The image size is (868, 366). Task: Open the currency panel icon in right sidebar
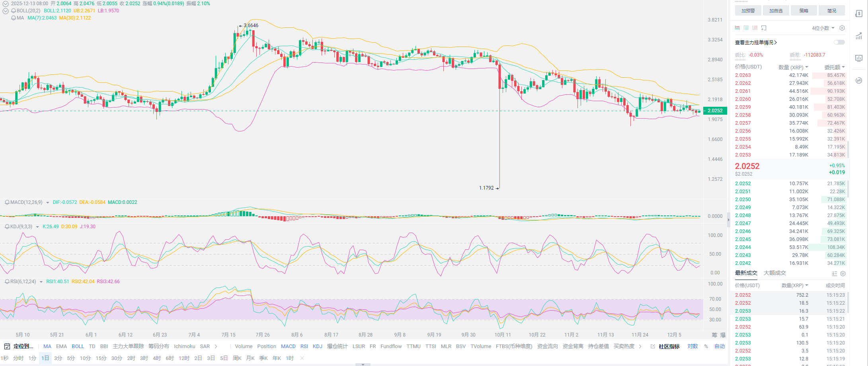click(859, 14)
